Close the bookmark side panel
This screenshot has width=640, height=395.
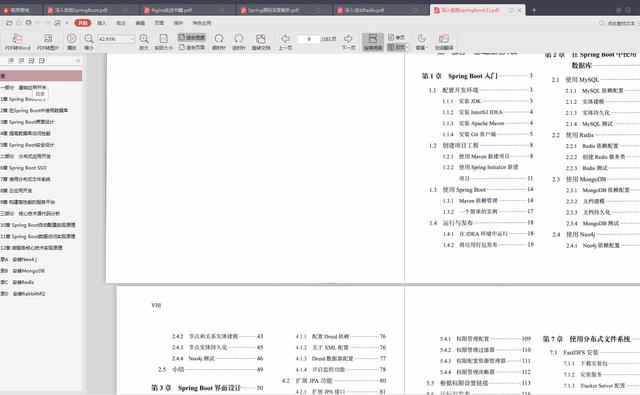tap(78, 60)
